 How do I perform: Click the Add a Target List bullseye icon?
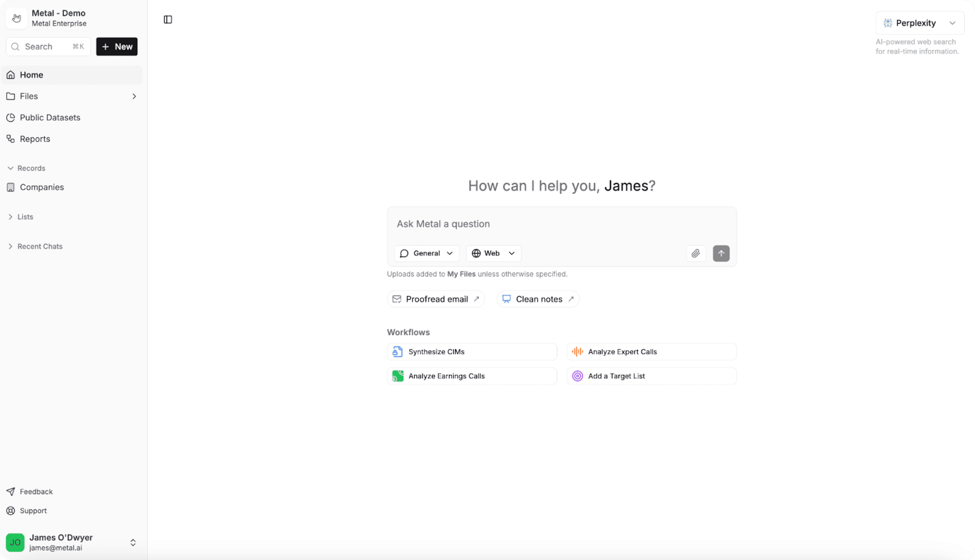click(x=577, y=376)
